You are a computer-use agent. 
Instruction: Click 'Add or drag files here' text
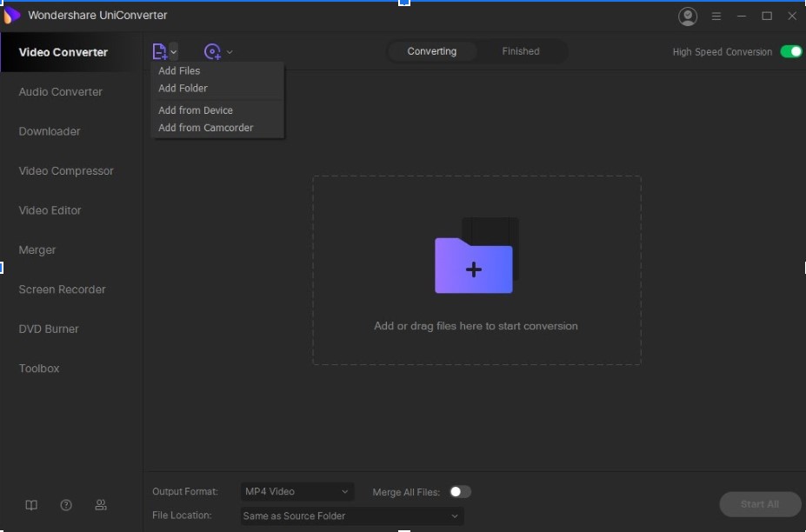pyautogui.click(x=476, y=326)
